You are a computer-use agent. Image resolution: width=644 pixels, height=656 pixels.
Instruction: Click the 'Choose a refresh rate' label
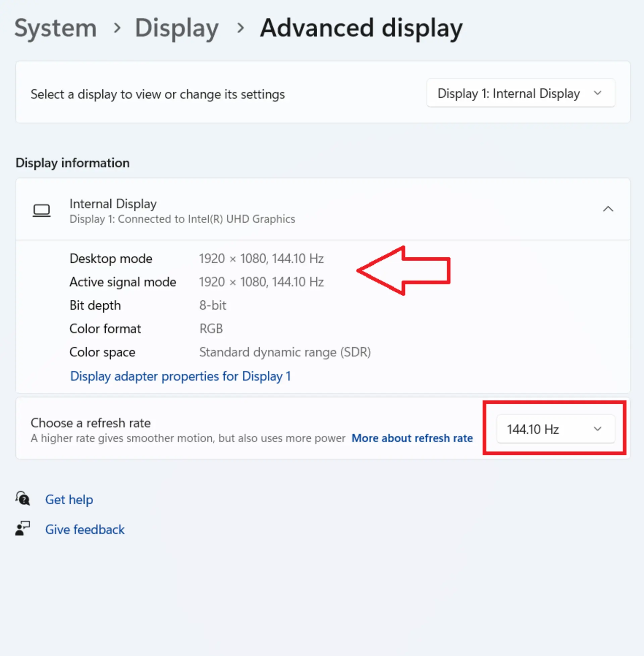pyautogui.click(x=91, y=423)
